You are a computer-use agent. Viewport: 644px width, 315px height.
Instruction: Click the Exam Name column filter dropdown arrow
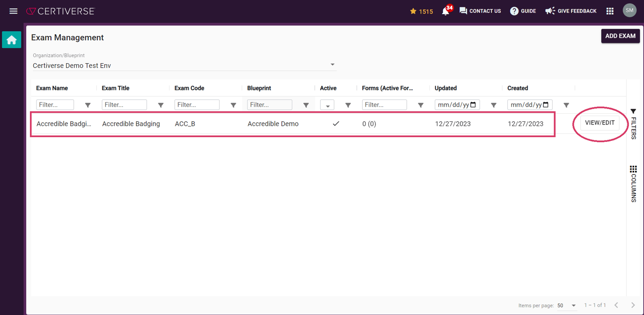coord(88,105)
